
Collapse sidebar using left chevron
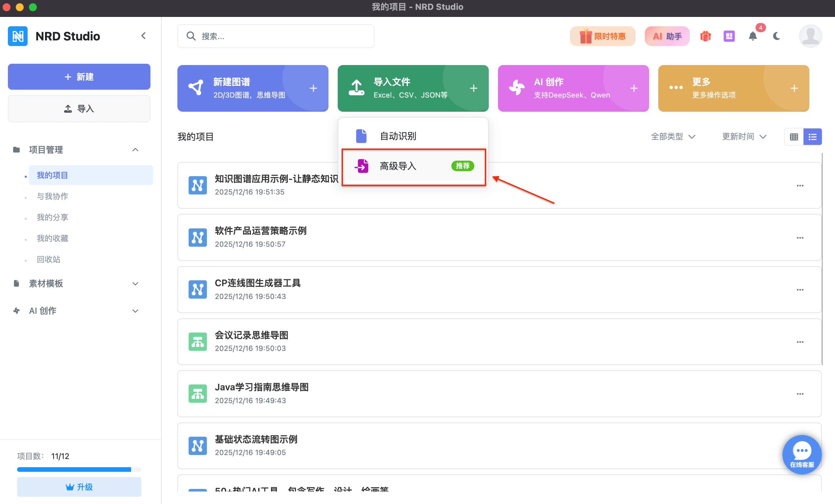pos(143,36)
